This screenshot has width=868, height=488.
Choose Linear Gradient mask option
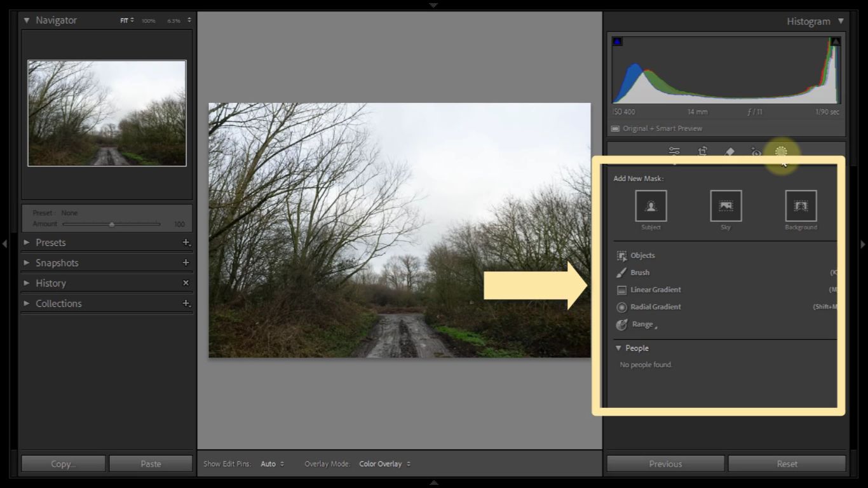[655, 290]
